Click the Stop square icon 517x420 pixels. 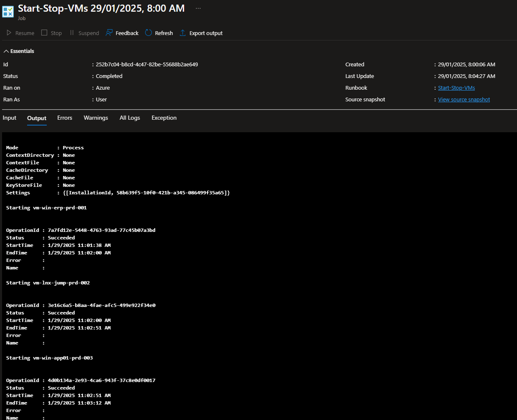point(44,33)
